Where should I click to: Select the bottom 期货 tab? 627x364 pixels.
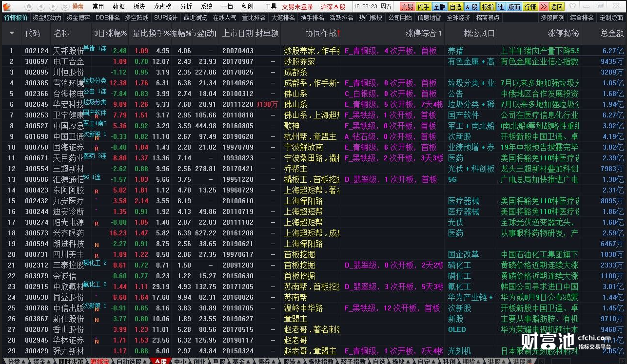[x=470, y=361]
